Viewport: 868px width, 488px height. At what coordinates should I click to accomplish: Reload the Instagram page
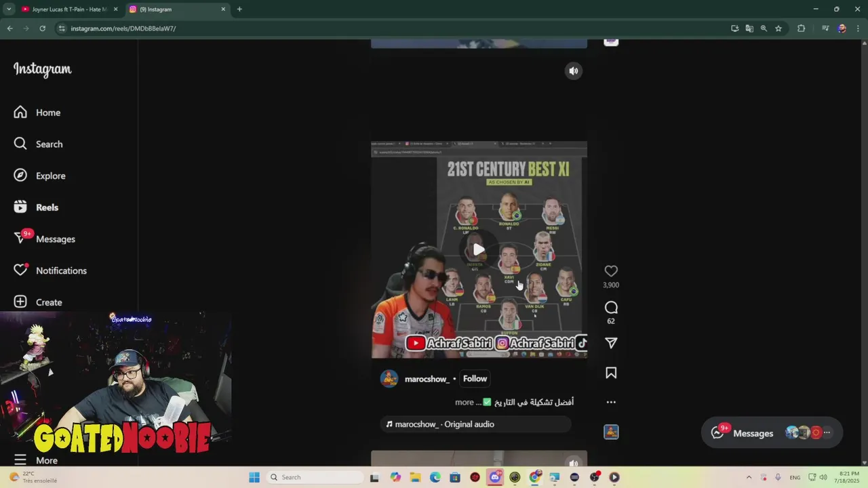tap(42, 28)
